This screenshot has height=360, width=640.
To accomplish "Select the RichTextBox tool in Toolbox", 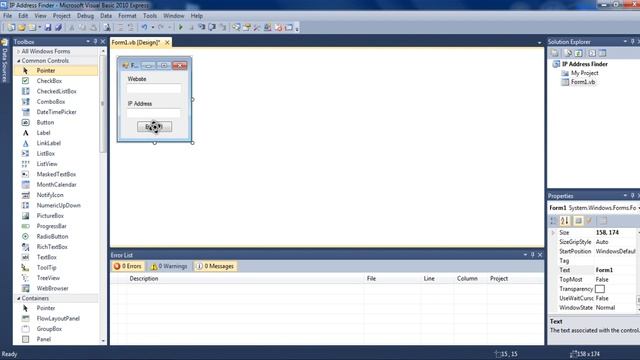I will pyautogui.click(x=52, y=247).
